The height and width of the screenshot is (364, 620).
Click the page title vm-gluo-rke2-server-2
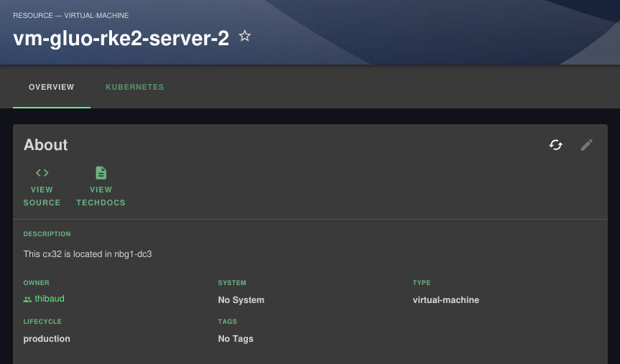click(x=121, y=39)
